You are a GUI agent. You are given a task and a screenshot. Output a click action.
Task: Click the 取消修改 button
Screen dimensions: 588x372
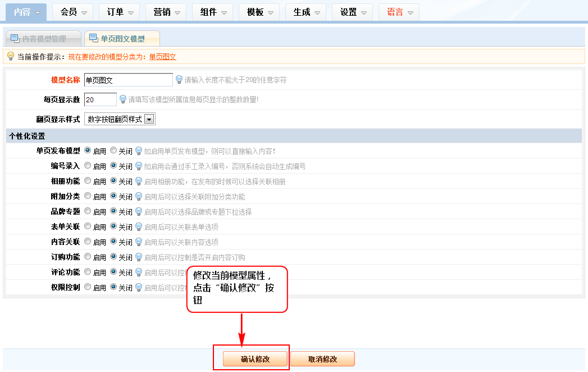pyautogui.click(x=322, y=359)
